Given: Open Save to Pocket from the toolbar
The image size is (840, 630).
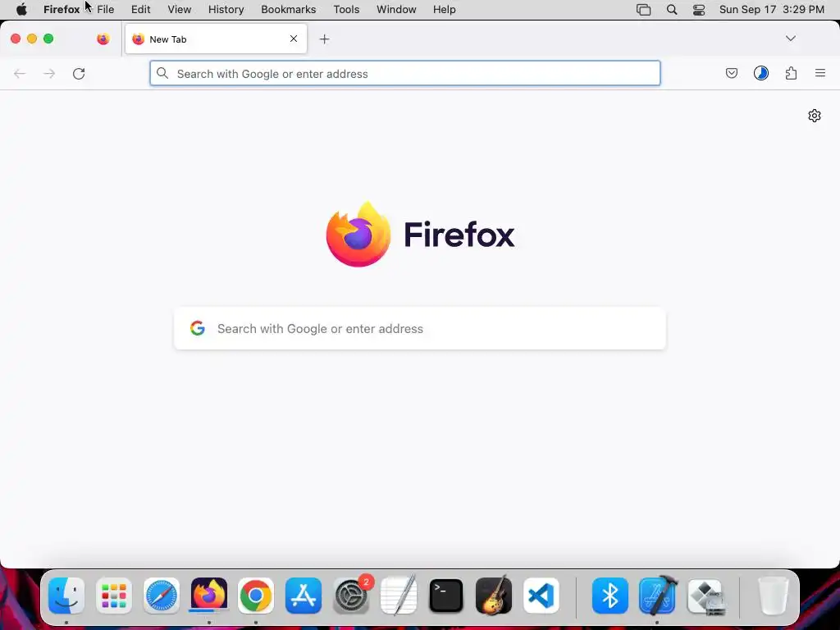Looking at the screenshot, I should [x=731, y=73].
